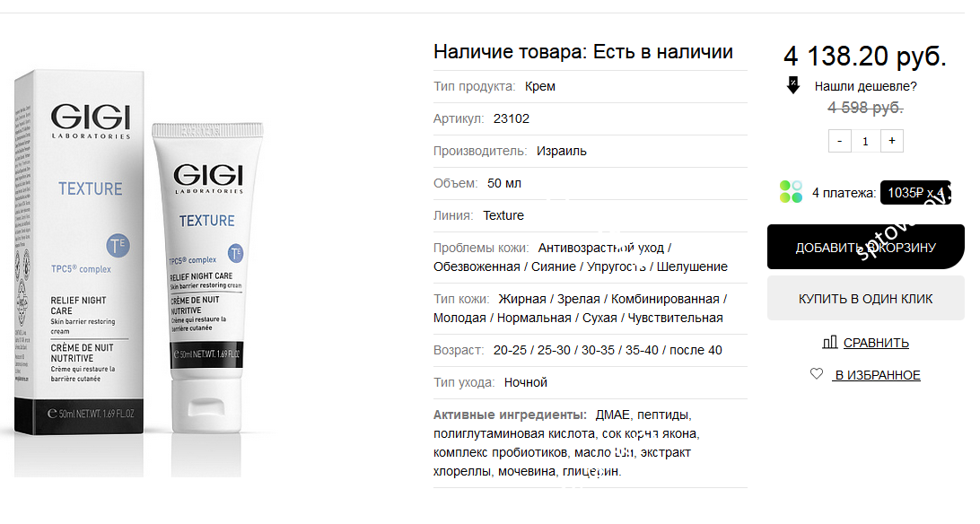The image size is (980, 524).
Task: Click the Нашли дешевле? link
Action: 865,86
